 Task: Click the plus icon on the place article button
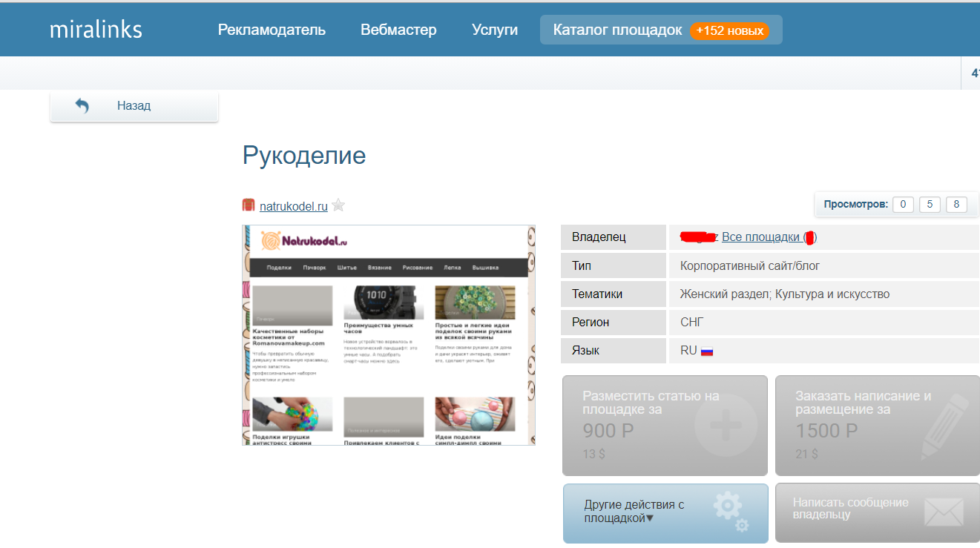click(726, 426)
